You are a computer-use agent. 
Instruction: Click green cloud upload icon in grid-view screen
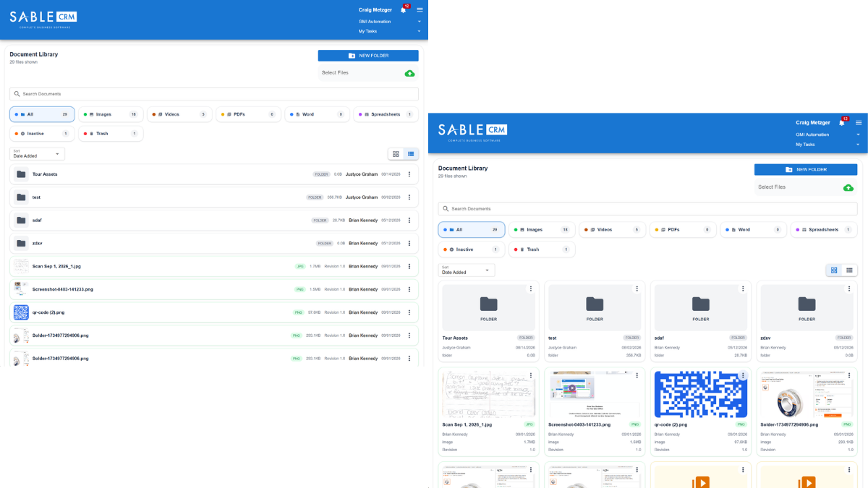pos(848,187)
